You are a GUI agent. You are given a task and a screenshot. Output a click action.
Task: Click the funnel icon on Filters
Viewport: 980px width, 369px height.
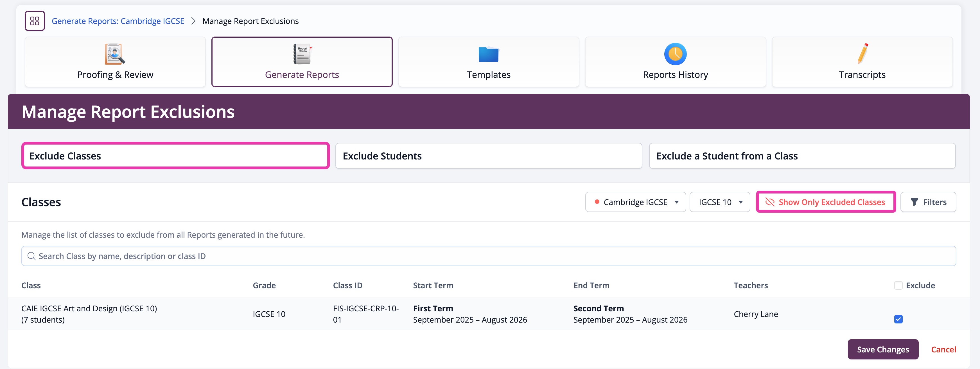pyautogui.click(x=914, y=202)
